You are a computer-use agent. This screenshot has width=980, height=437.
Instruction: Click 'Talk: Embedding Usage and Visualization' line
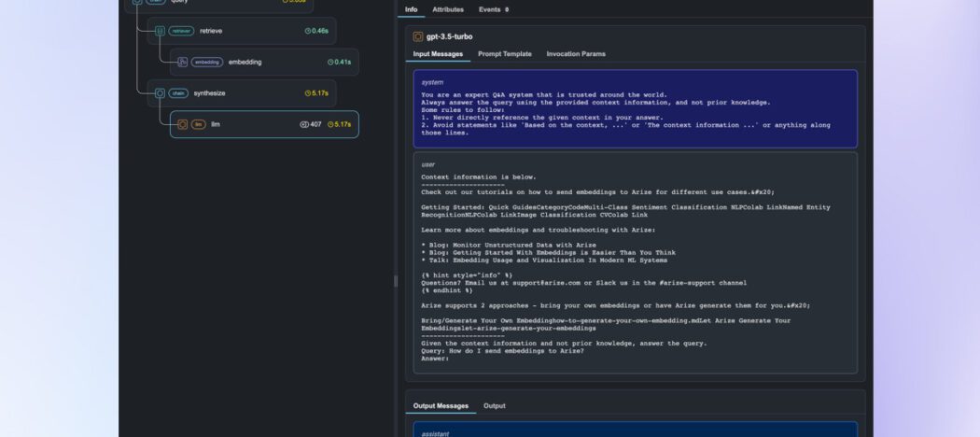[544, 261]
